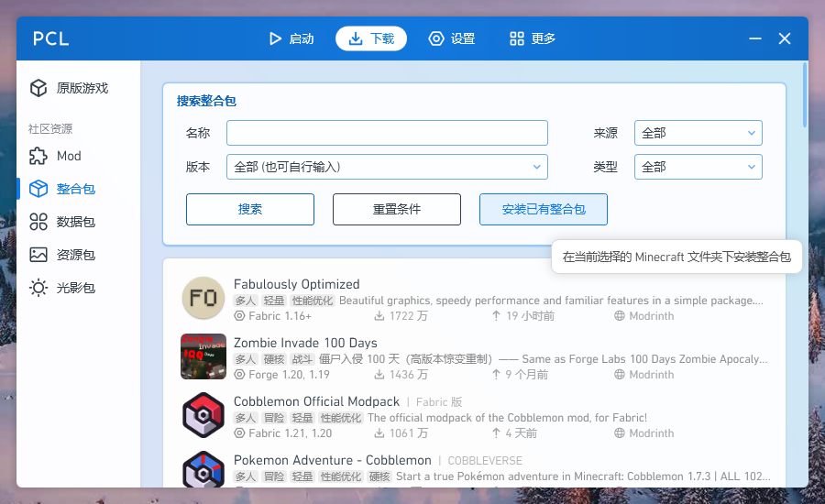Open 光影包 shader pack section
Image resolution: width=825 pixels, height=504 pixels.
tap(78, 288)
